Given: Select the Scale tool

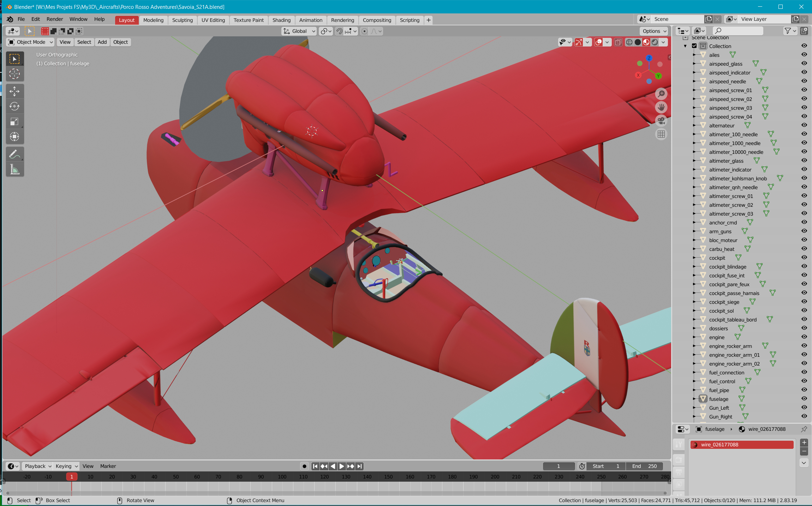Looking at the screenshot, I should tap(14, 121).
